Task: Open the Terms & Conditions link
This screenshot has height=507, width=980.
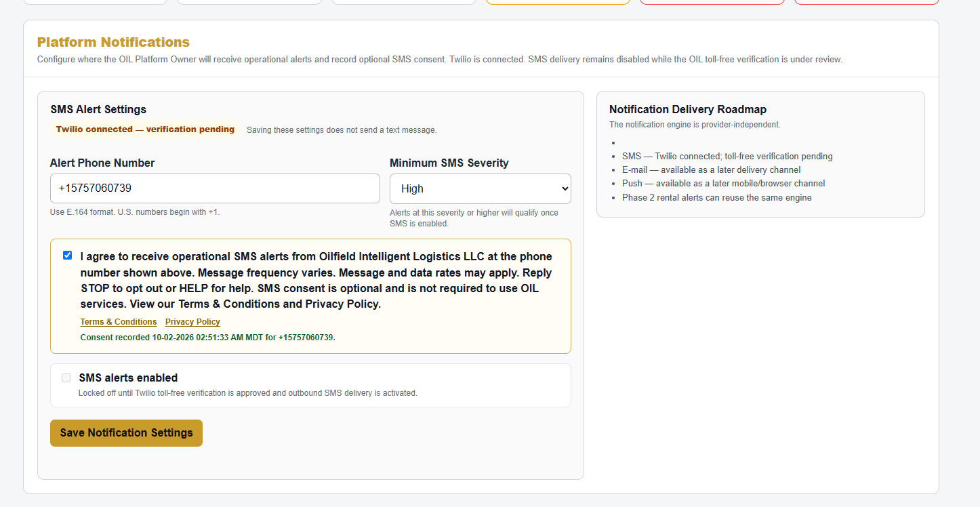Action: pyautogui.click(x=119, y=322)
